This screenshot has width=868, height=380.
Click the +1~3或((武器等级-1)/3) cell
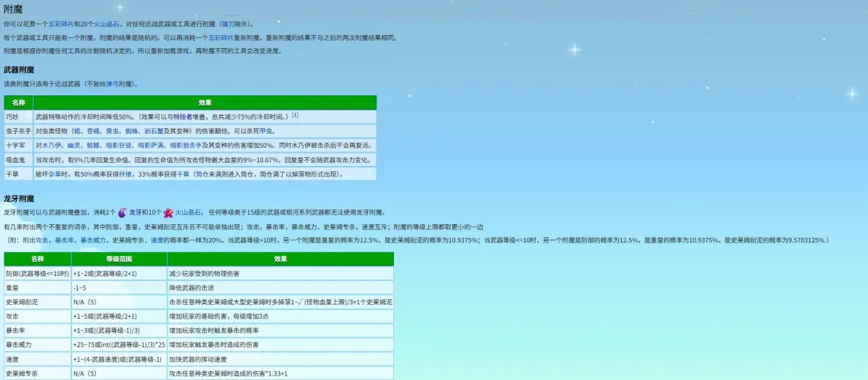coord(119,330)
